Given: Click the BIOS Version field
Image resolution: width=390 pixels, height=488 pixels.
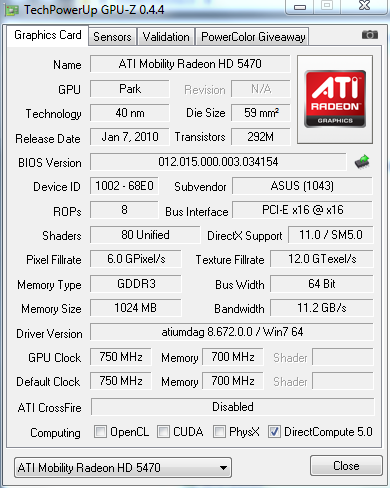Looking at the screenshot, I should pyautogui.click(x=218, y=162).
